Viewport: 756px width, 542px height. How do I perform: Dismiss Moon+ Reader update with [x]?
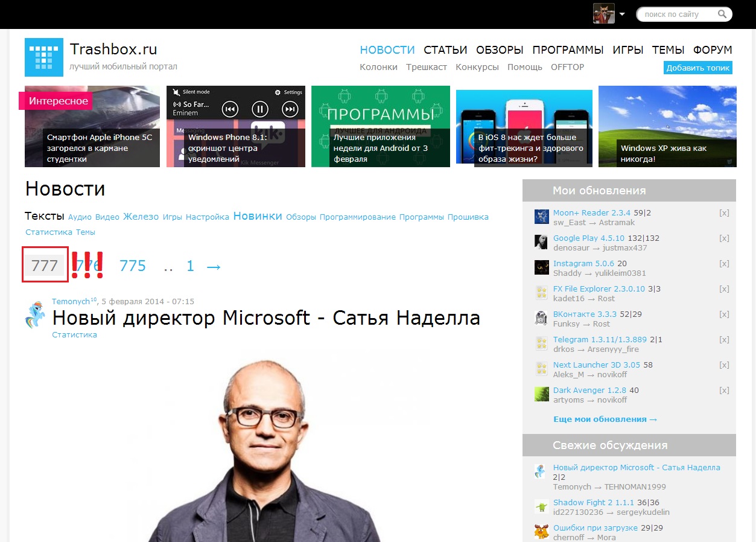(724, 213)
